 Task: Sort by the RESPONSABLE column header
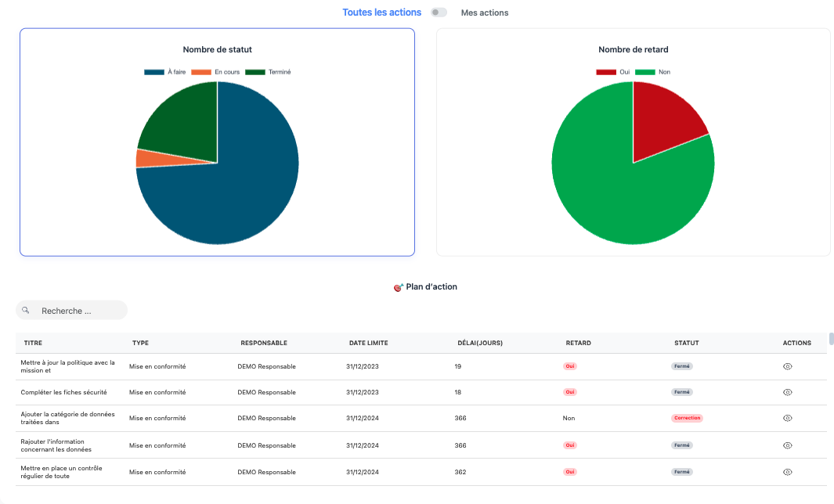[x=264, y=343]
